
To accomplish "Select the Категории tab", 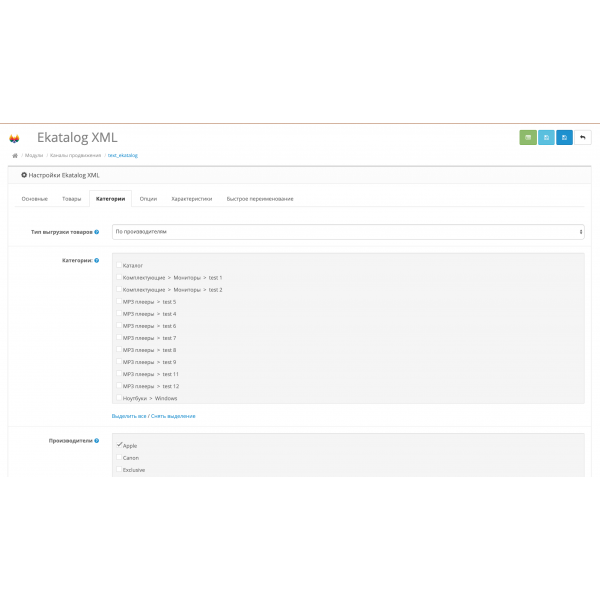I will click(x=110, y=199).
